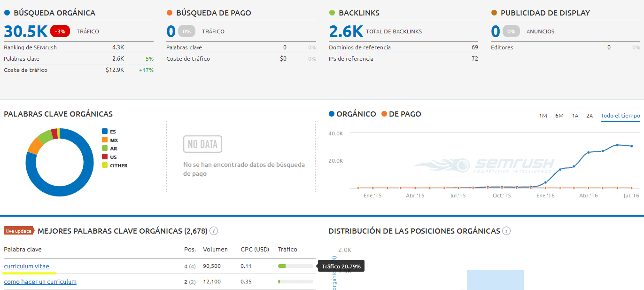Open the Backlinks section heading

[359, 13]
